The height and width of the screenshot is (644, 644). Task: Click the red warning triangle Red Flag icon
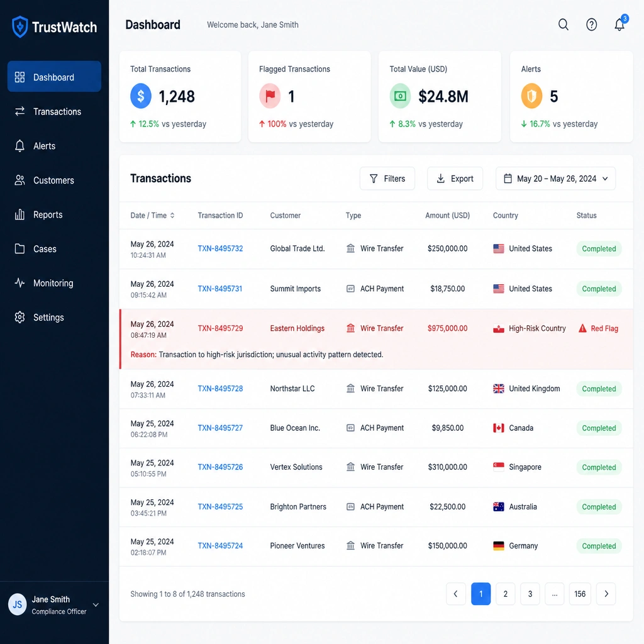tap(582, 328)
